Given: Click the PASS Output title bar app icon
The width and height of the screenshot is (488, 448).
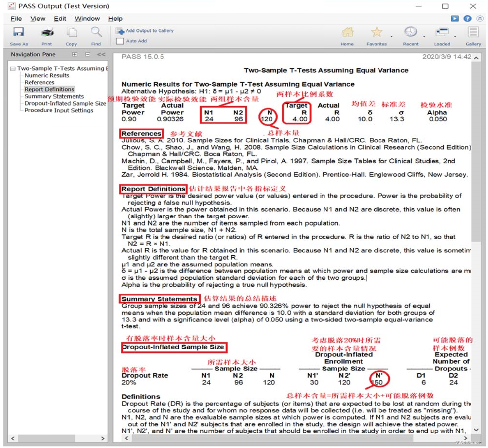Looking at the screenshot, I should click(x=11, y=6).
